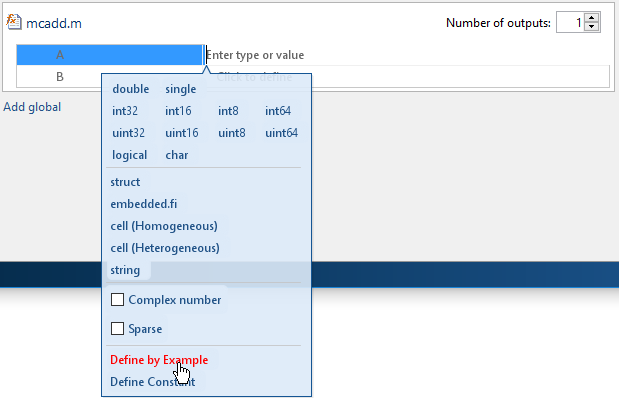Image resolution: width=619 pixels, height=401 pixels.
Task: Focus the 'Enter type or value' field
Action: 407,55
